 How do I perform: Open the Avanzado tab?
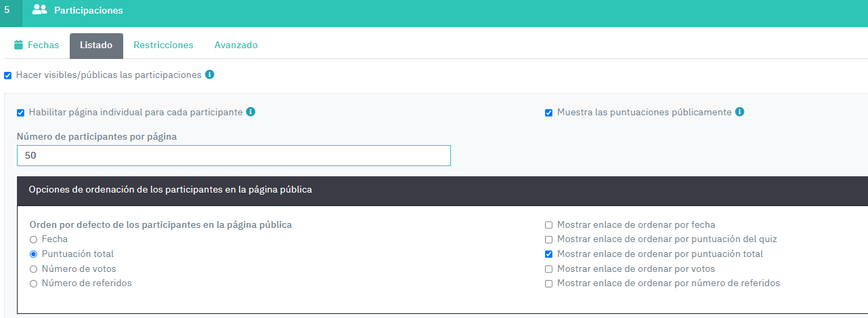coord(236,45)
